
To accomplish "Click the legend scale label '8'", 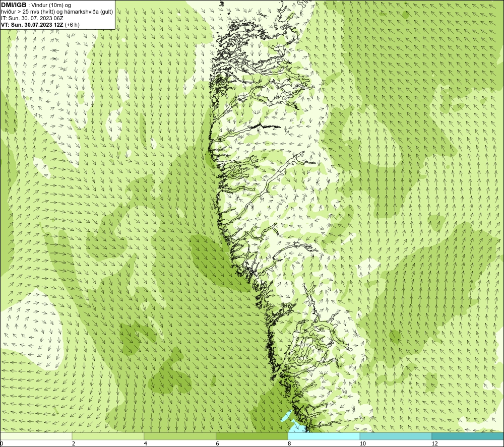I will click(x=290, y=444).
